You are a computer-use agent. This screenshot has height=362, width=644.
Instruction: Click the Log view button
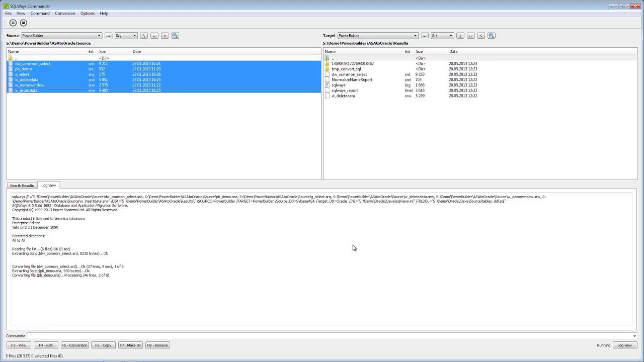pyautogui.click(x=624, y=345)
